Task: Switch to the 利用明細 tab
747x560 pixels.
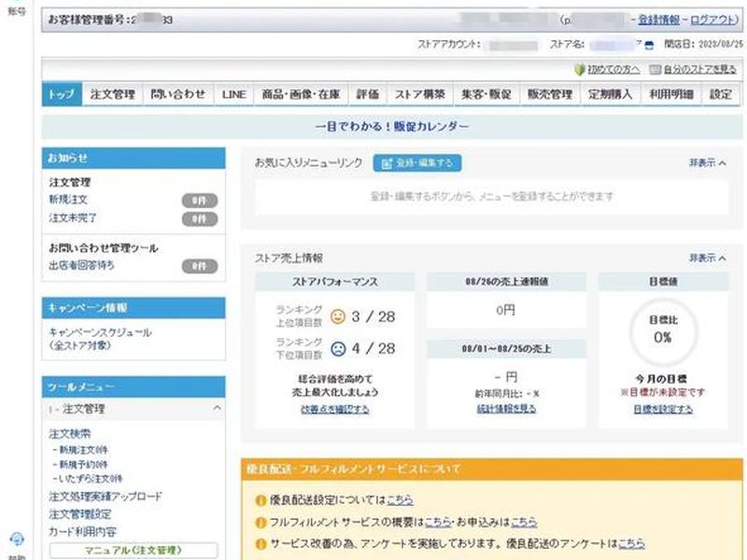Action: 671,94
